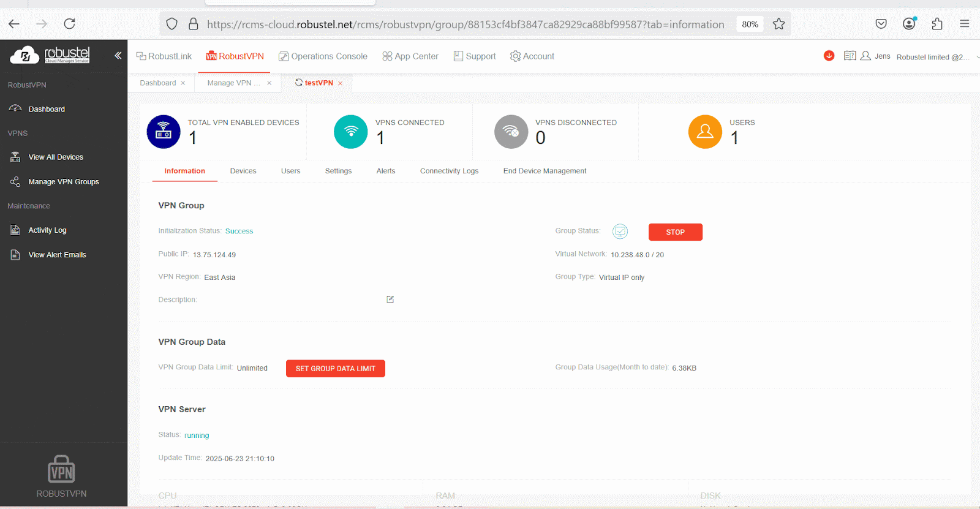Click the Total VPN Enabled Devices router icon

click(164, 132)
